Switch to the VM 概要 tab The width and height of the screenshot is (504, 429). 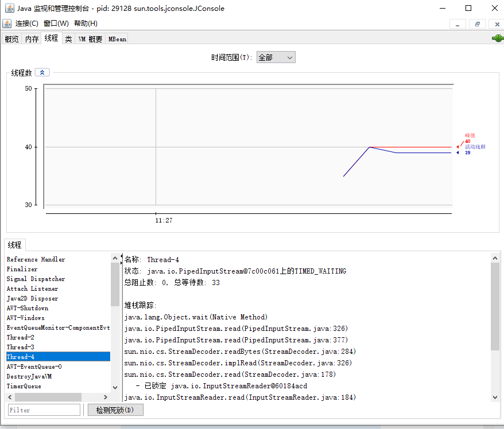coord(90,39)
